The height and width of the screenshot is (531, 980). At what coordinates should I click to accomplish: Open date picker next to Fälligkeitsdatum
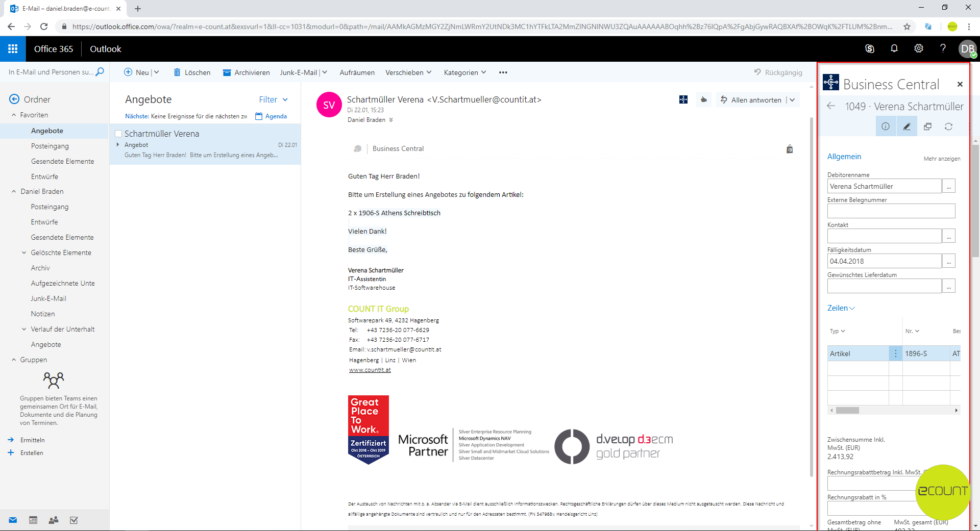click(x=949, y=261)
